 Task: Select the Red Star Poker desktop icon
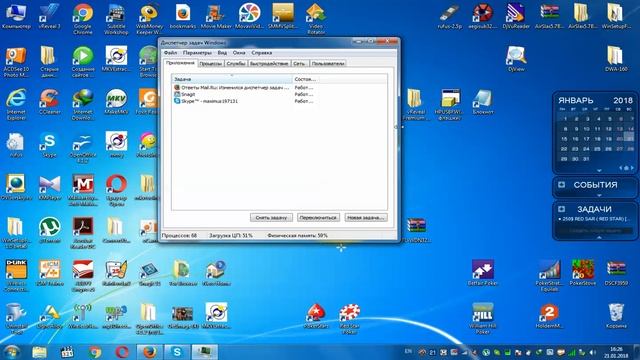[x=349, y=319]
